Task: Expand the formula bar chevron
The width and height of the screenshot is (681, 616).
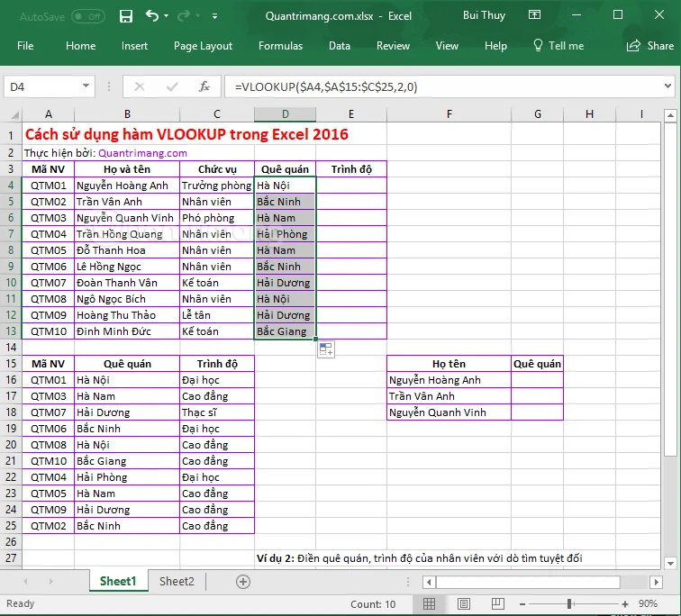Action: click(x=668, y=86)
